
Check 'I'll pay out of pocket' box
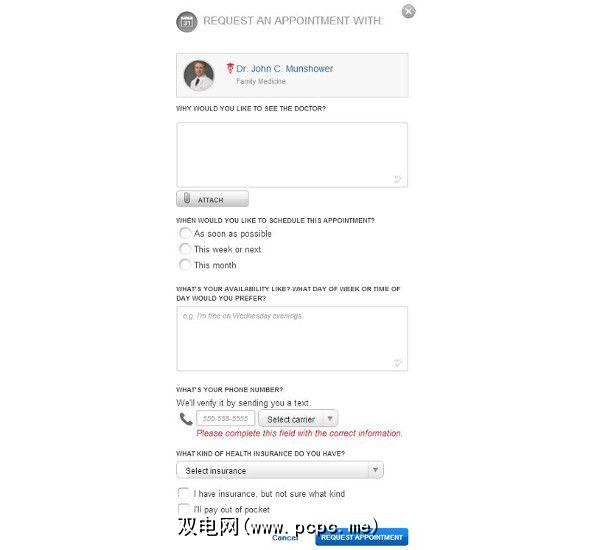[x=184, y=509]
